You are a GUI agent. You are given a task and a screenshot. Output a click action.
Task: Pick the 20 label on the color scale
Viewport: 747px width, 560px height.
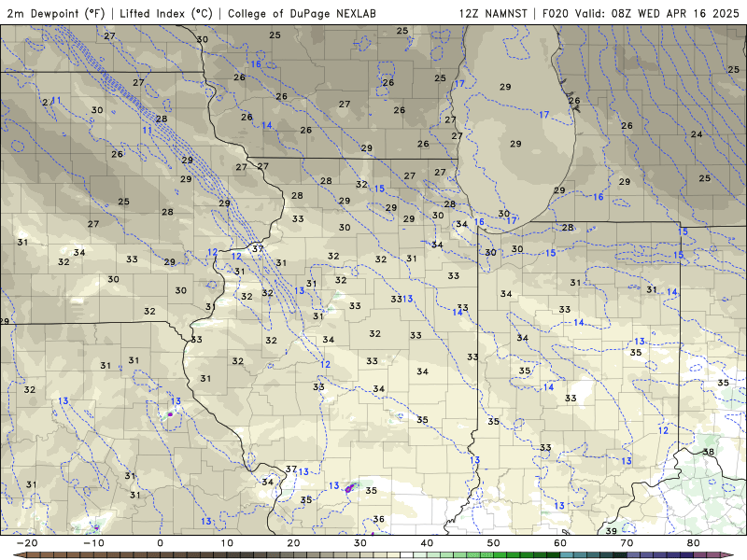coord(293,543)
